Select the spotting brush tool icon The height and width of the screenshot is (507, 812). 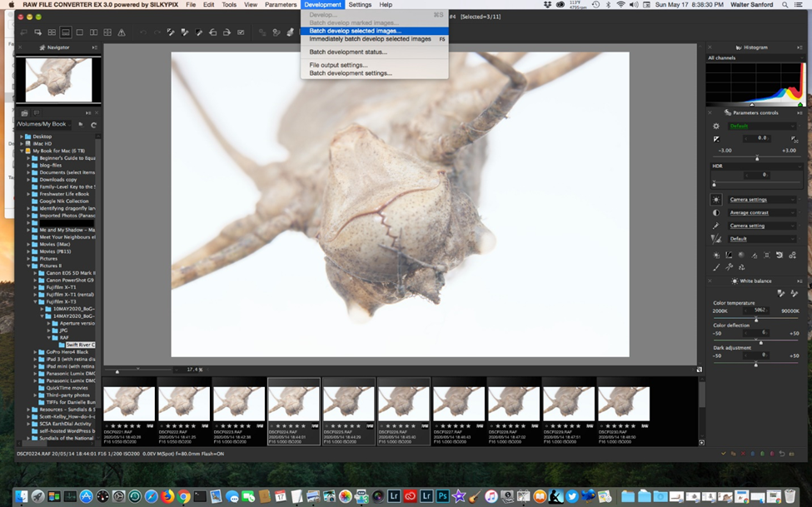(716, 267)
